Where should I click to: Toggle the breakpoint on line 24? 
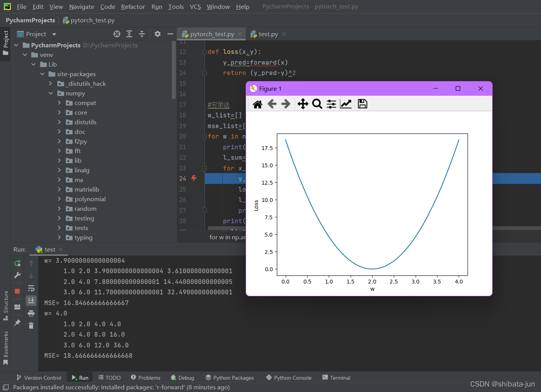194,178
